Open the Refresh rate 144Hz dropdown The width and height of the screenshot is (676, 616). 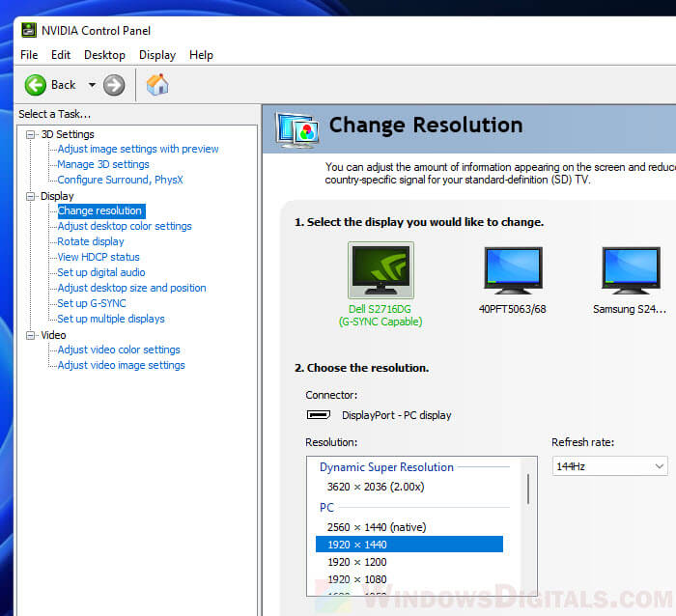tap(609, 466)
